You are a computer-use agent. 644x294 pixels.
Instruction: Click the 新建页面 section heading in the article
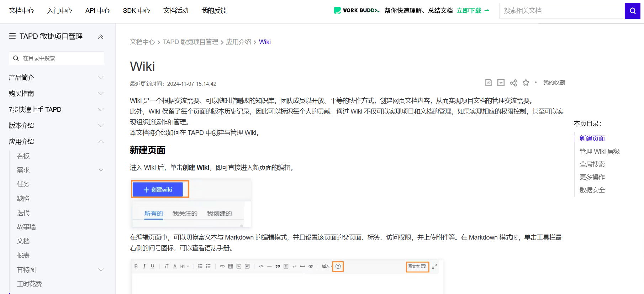tap(147, 150)
